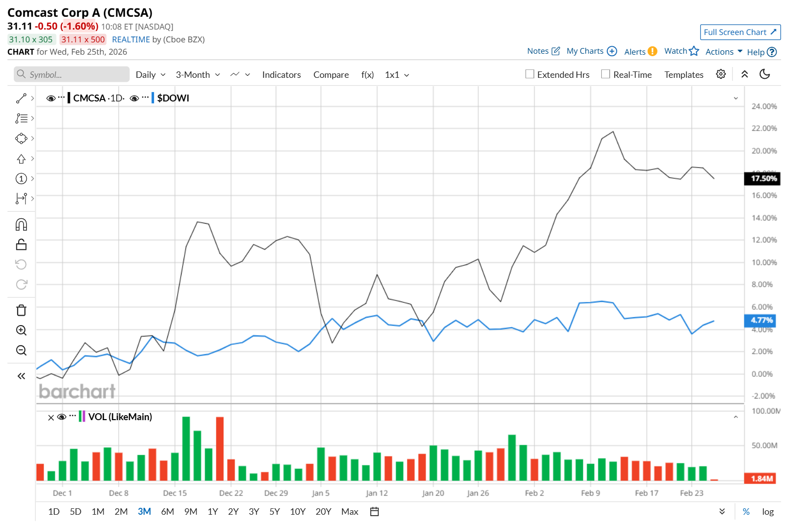Select the numbered marker tool
The image size is (812, 529).
click(x=21, y=178)
